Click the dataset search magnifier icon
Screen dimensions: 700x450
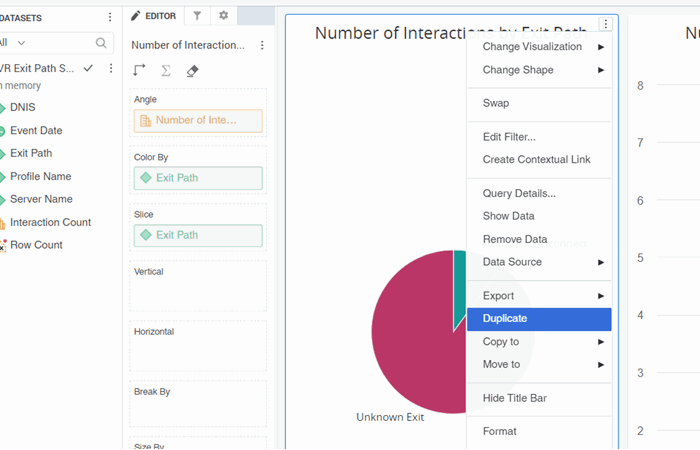click(x=101, y=43)
